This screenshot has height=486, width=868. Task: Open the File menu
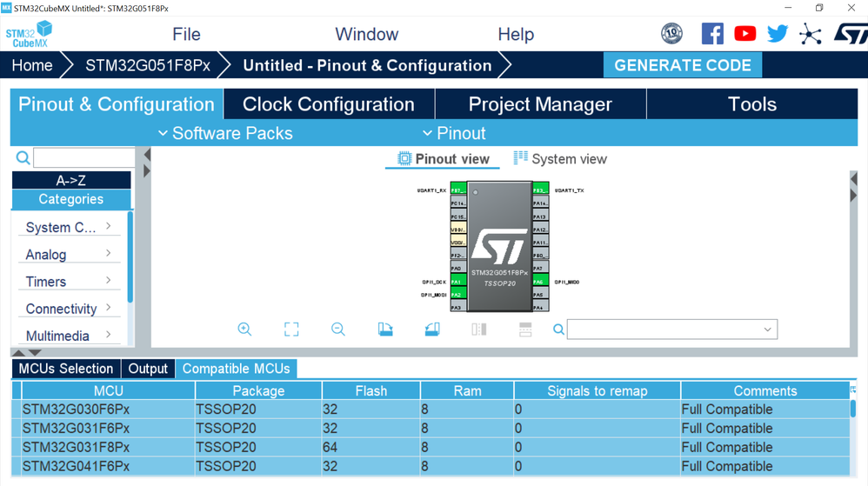pyautogui.click(x=186, y=34)
